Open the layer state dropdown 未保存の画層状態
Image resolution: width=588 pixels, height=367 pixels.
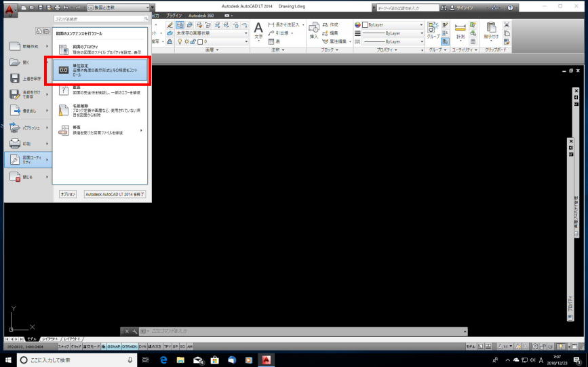(212, 33)
